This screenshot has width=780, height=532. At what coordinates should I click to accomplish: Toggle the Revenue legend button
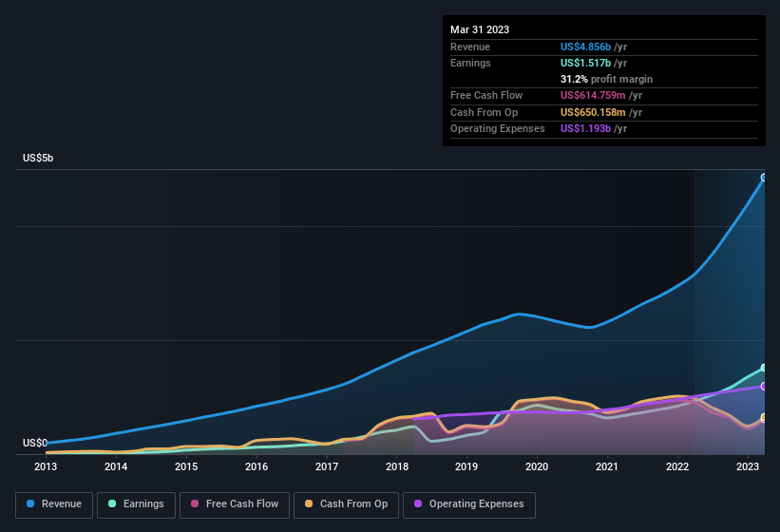54,504
